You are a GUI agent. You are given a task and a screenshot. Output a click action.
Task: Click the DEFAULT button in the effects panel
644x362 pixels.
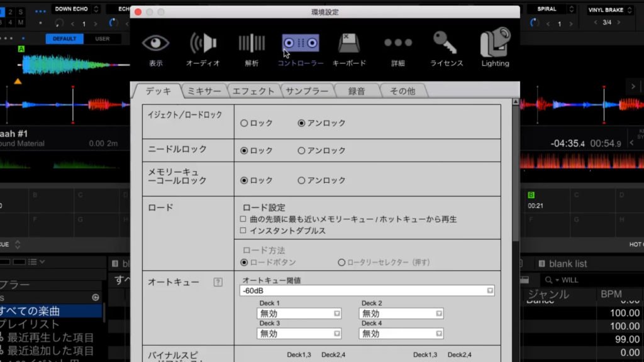tap(64, 39)
